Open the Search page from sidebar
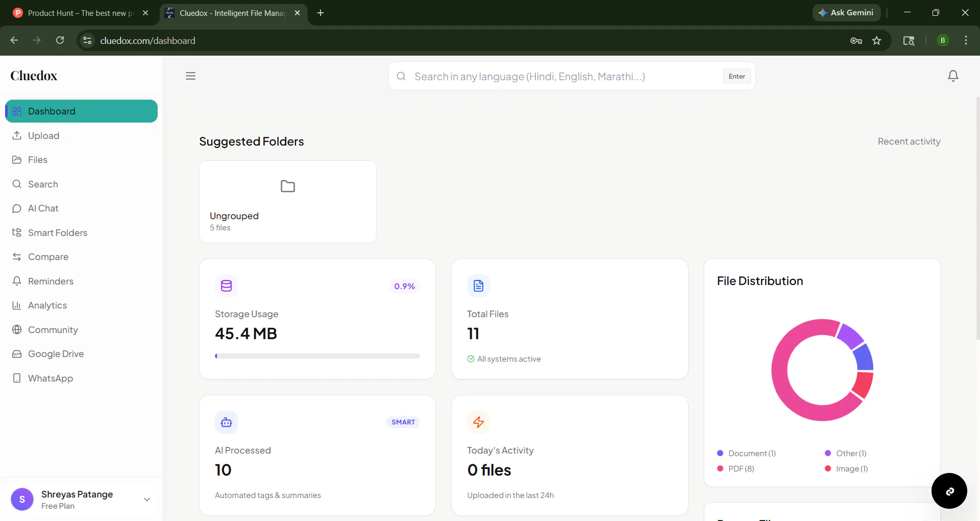The height and width of the screenshot is (521, 980). pyautogui.click(x=82, y=184)
